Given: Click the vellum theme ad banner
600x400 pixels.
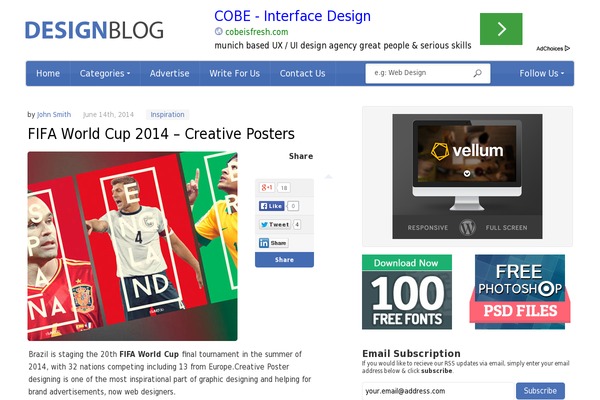Looking at the screenshot, I should pos(467,176).
